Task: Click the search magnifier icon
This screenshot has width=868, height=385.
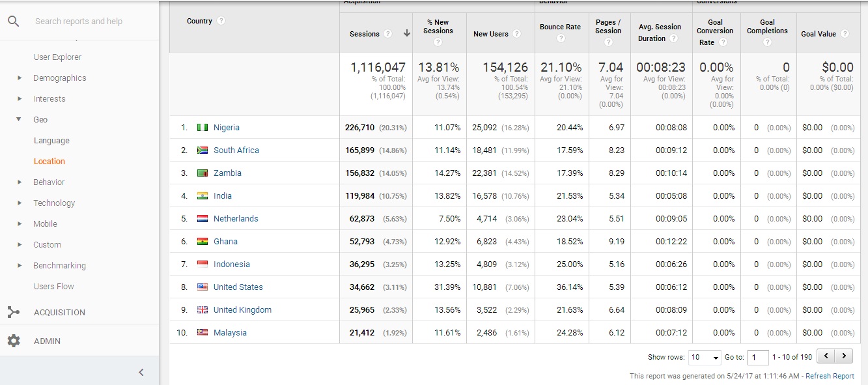Action: pos(13,21)
